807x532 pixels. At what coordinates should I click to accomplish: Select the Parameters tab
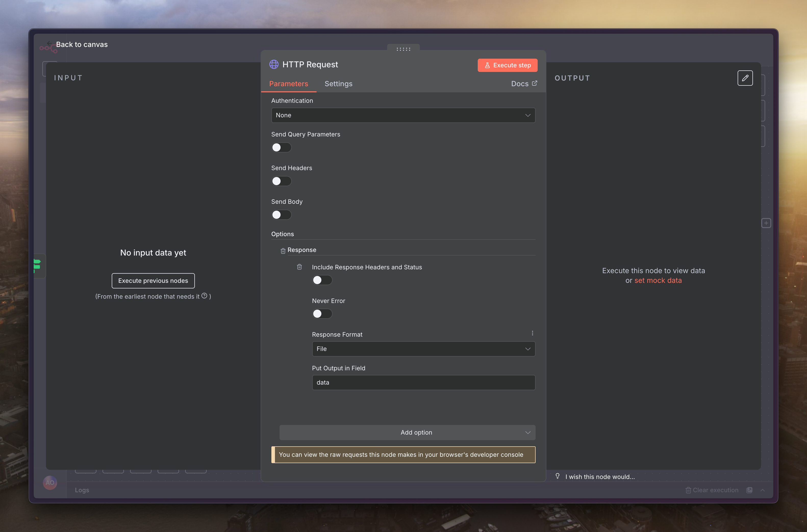[x=288, y=84]
